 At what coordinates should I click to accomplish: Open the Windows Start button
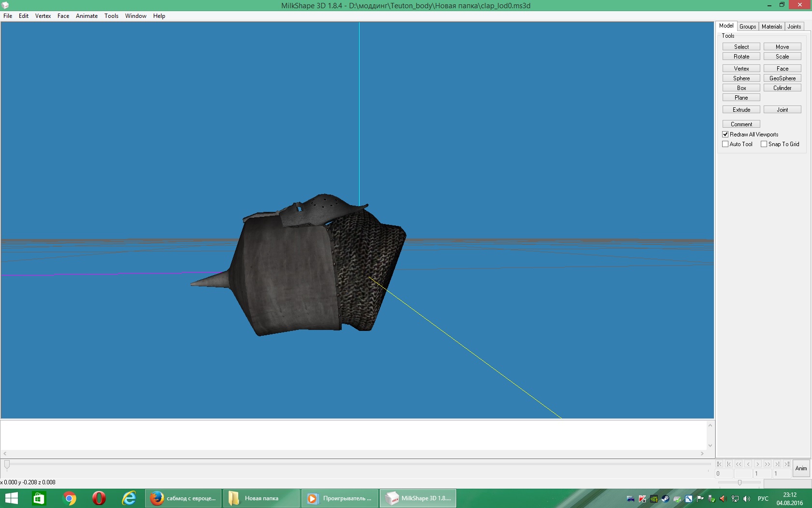(x=11, y=498)
